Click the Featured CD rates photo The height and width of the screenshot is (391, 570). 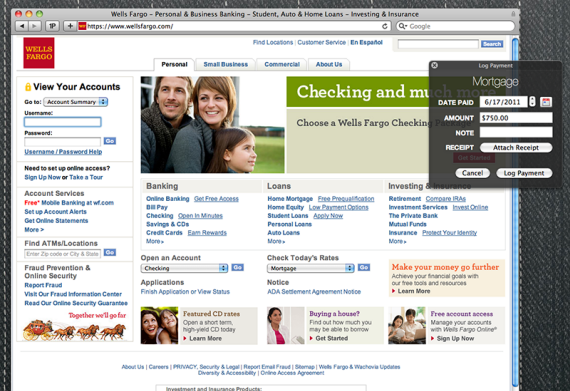tap(160, 326)
